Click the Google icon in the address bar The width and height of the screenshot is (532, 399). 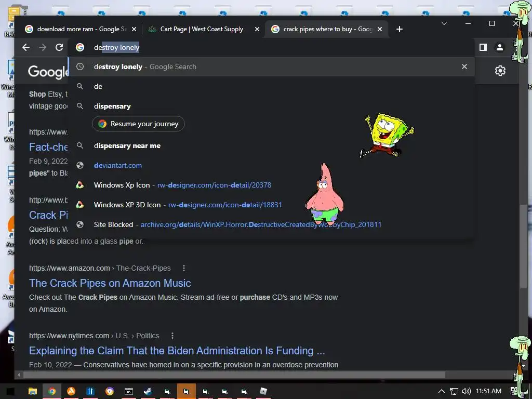pyautogui.click(x=79, y=47)
